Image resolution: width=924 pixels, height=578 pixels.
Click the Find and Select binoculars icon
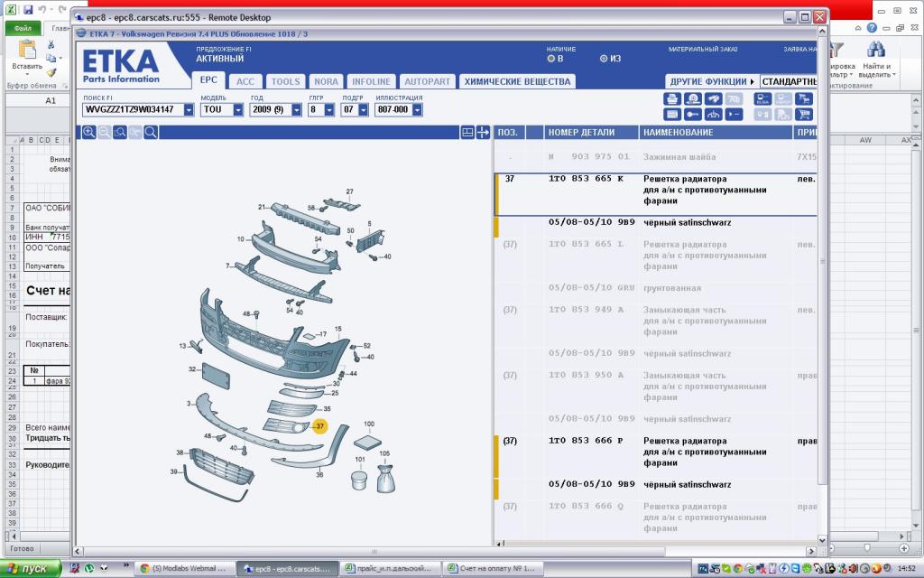click(875, 50)
